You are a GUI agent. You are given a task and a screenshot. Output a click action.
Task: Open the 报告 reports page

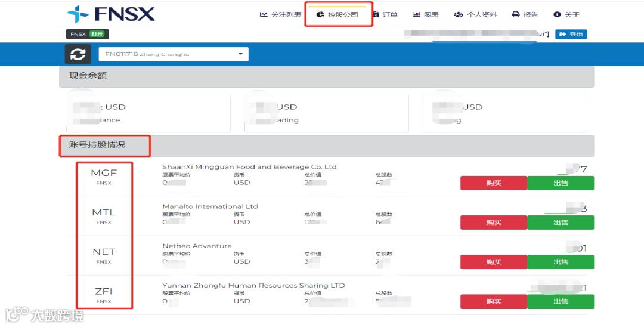[x=525, y=14]
